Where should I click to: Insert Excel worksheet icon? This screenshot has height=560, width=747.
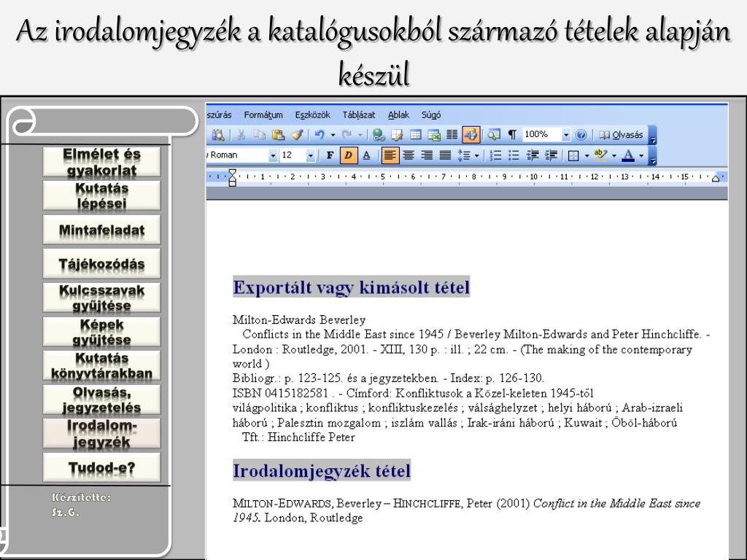coord(434,135)
